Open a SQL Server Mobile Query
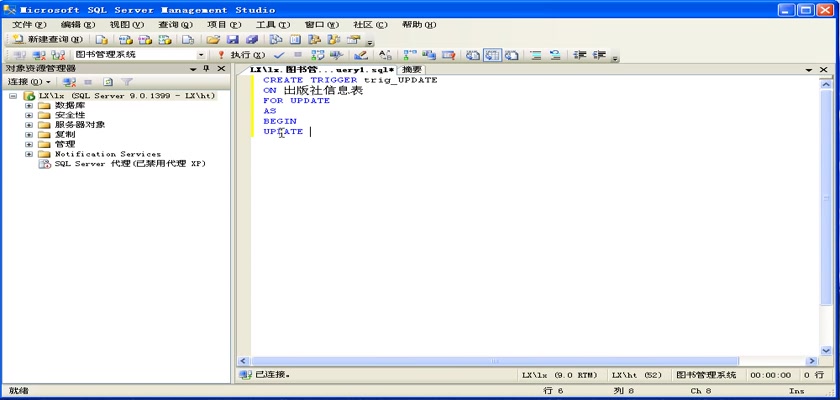The width and height of the screenshot is (840, 400). tap(188, 40)
